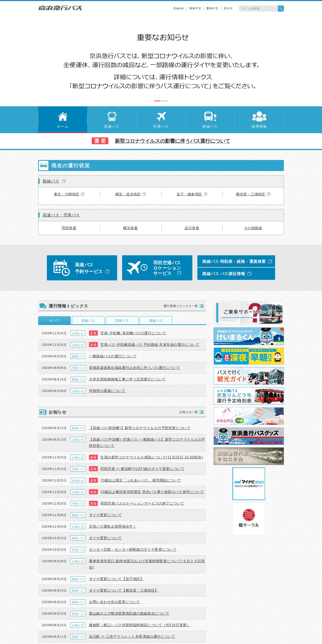
Task: Open バスで行く観光ガイド banner
Action: pyautogui.click(x=249, y=376)
